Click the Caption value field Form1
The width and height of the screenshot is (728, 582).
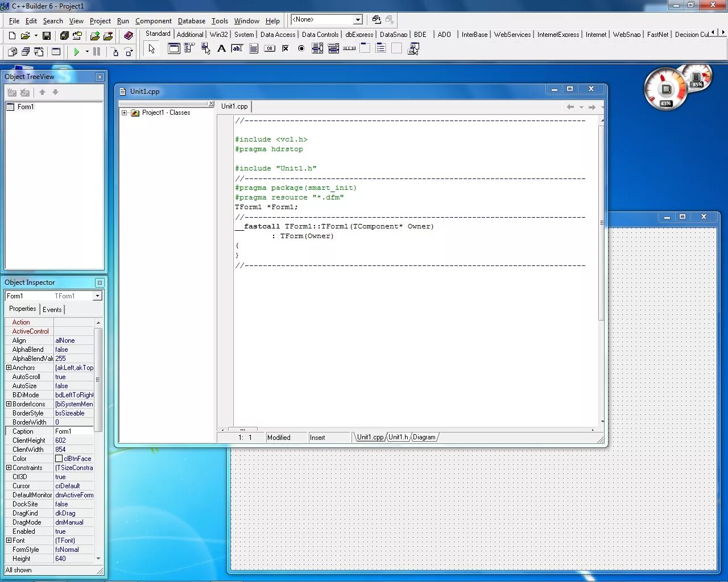coord(74,431)
